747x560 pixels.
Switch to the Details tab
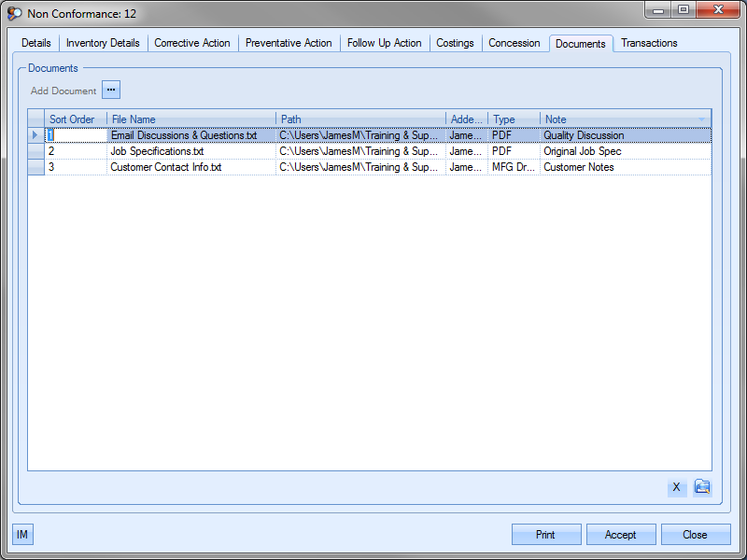click(36, 43)
